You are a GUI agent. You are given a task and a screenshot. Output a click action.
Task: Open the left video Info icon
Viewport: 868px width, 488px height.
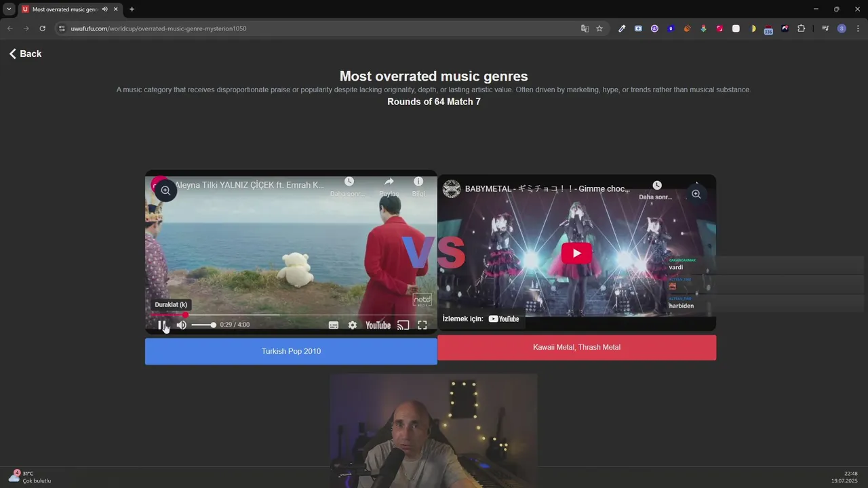[418, 182]
